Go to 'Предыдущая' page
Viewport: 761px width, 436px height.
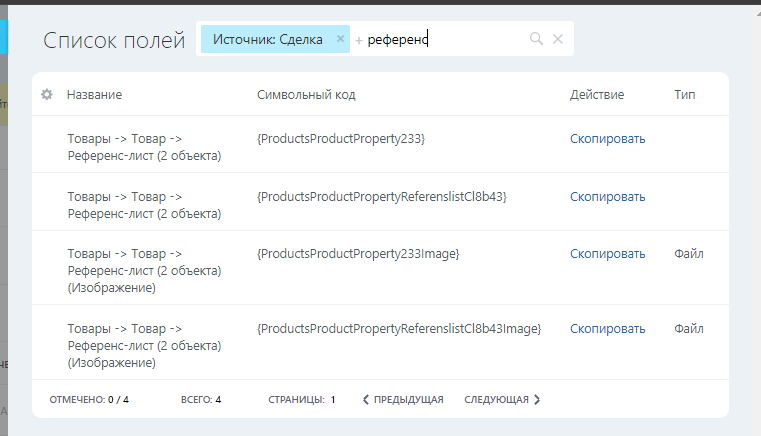pyautogui.click(x=403, y=400)
